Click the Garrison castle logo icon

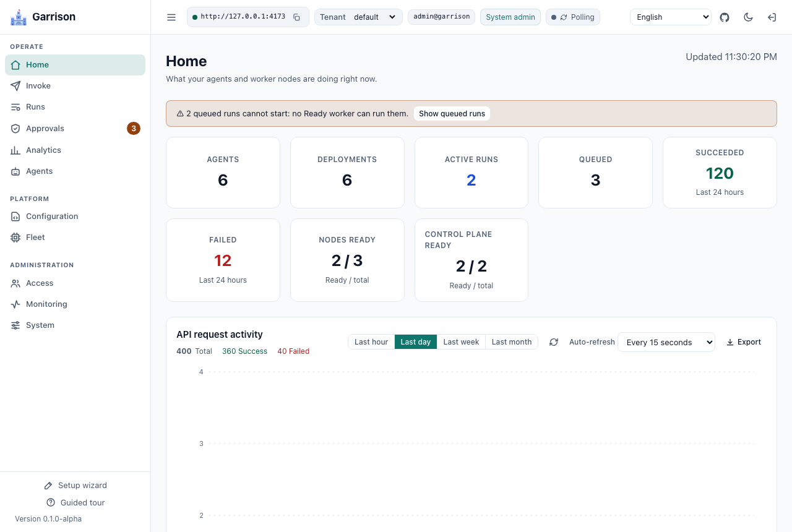coord(19,17)
